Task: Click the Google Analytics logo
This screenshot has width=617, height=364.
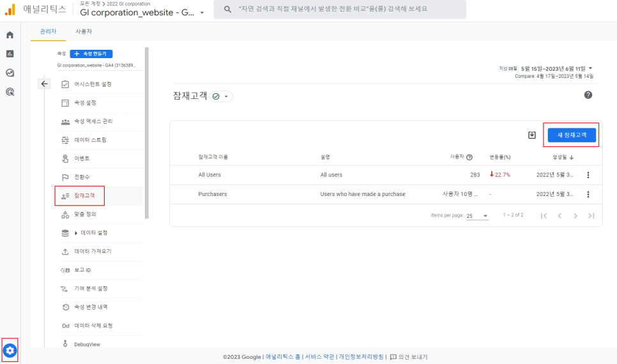Action: coord(10,10)
